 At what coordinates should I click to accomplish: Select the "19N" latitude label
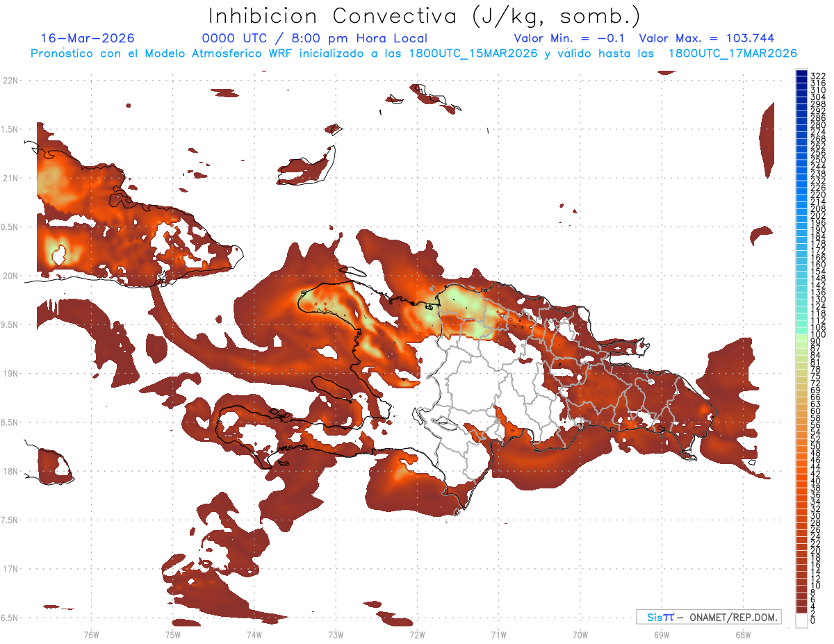coord(10,373)
